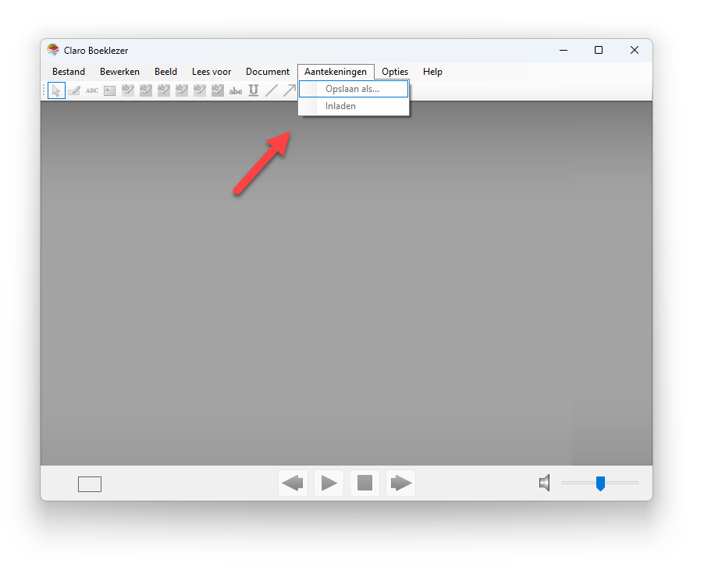Activate the strikethrough text tool

pos(235,90)
